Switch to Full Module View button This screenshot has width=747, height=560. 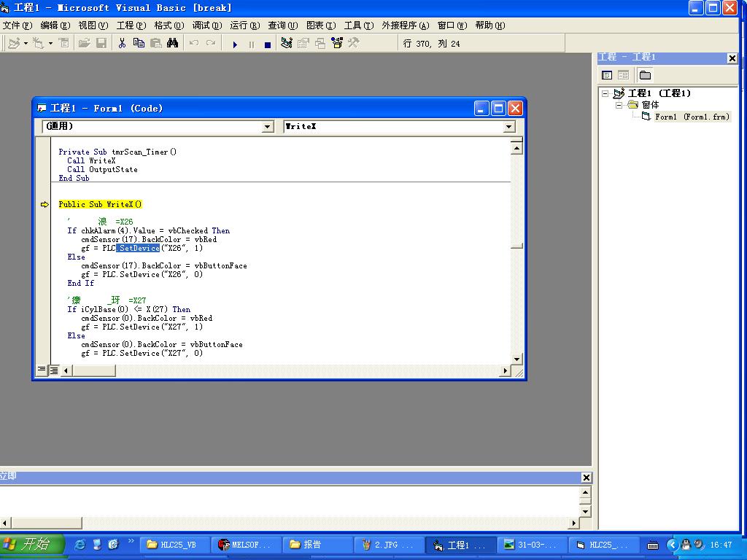tap(53, 370)
